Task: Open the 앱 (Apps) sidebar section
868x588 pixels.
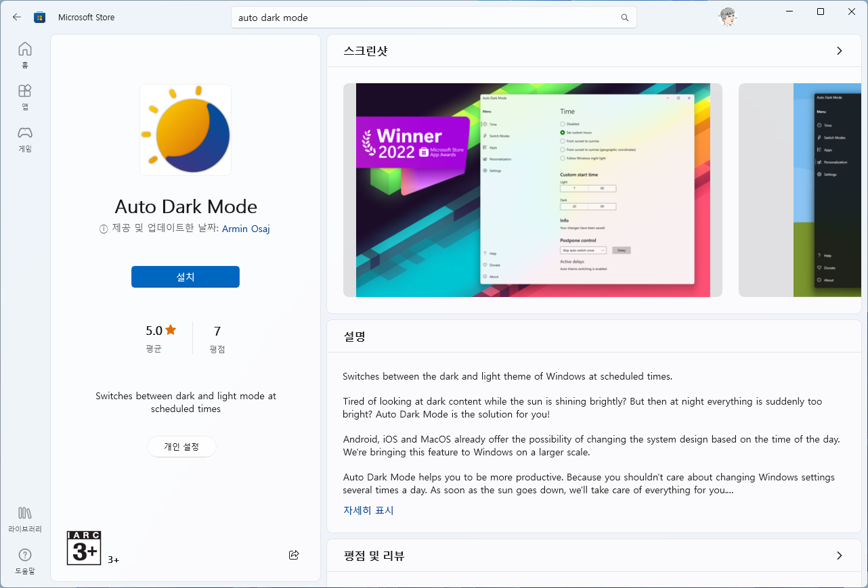Action: point(25,97)
